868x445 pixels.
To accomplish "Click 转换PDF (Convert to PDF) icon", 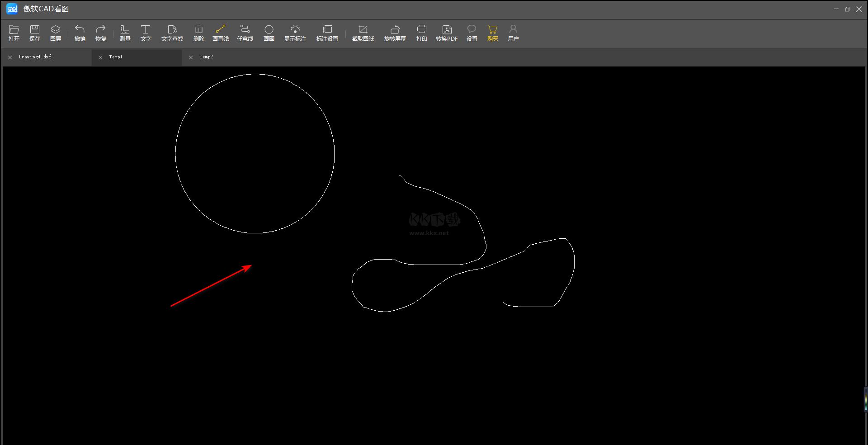I will [447, 33].
